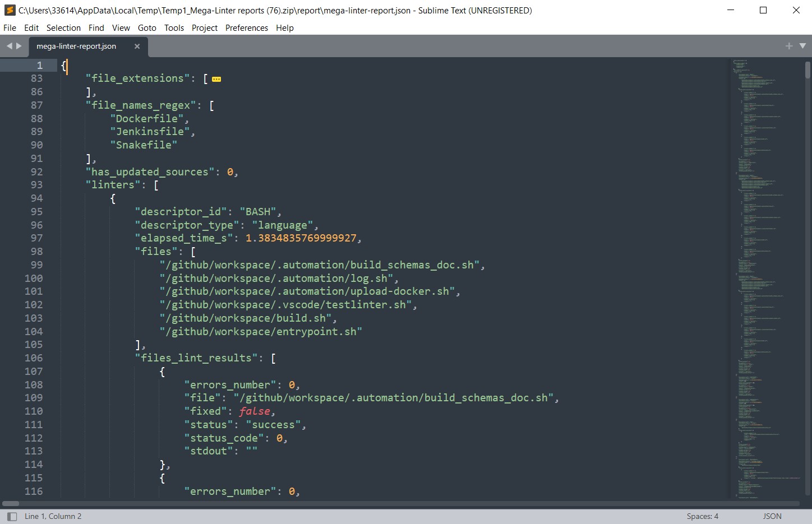Open the Goto menu
The image size is (812, 524).
pos(147,27)
